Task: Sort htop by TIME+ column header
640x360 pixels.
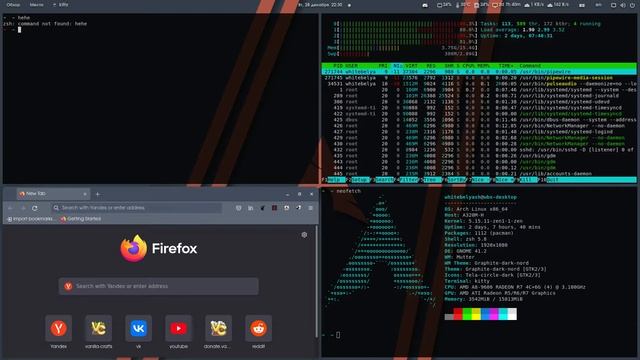Action: [x=506, y=66]
